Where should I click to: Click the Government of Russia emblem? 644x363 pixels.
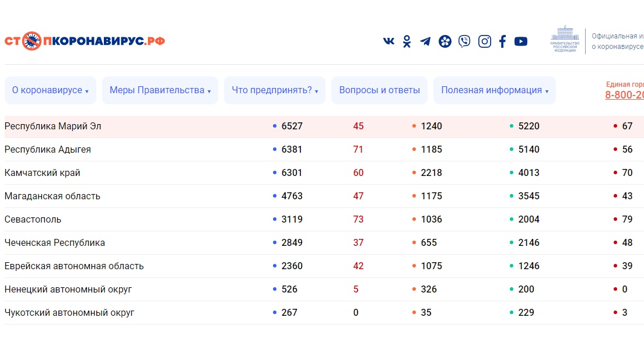click(563, 40)
